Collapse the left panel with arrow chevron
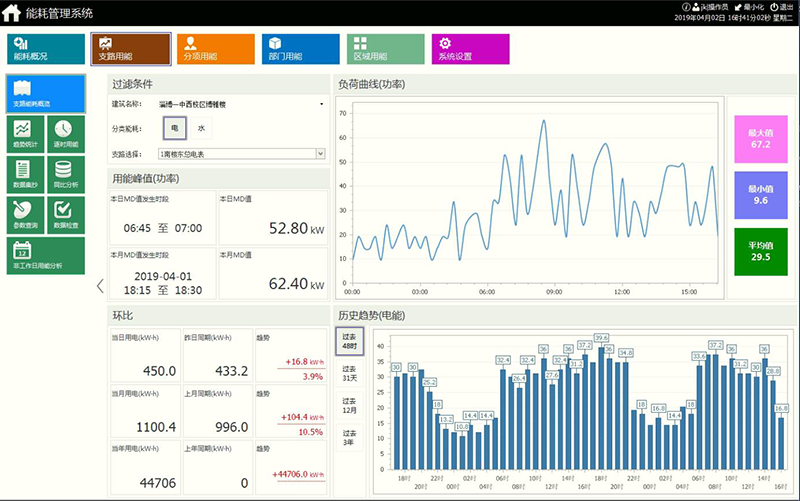This screenshot has height=501, width=800. 99,286
